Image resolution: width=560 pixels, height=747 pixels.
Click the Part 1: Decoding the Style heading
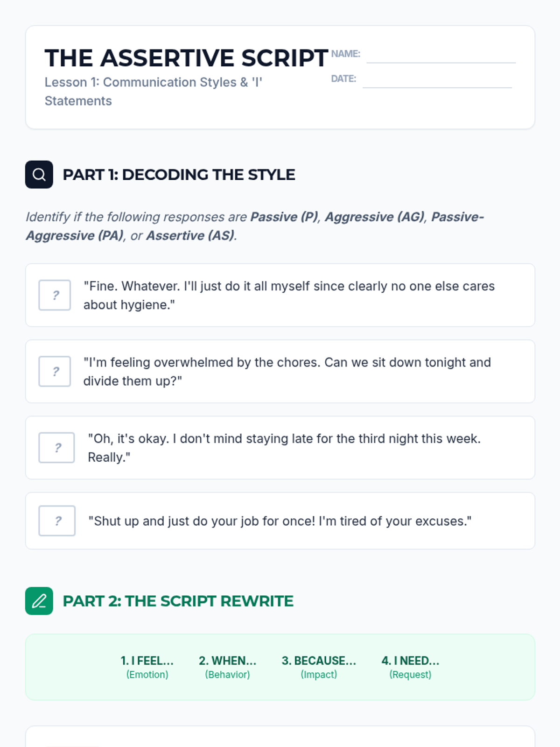coord(179,175)
